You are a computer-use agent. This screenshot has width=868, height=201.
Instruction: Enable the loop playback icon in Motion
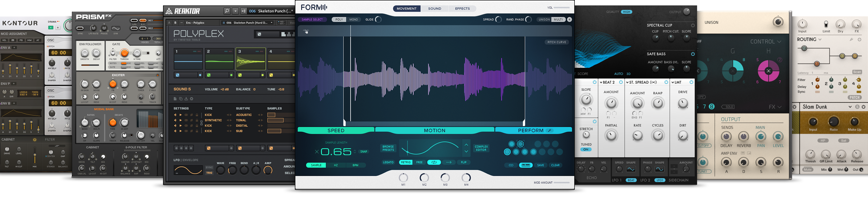434,162
